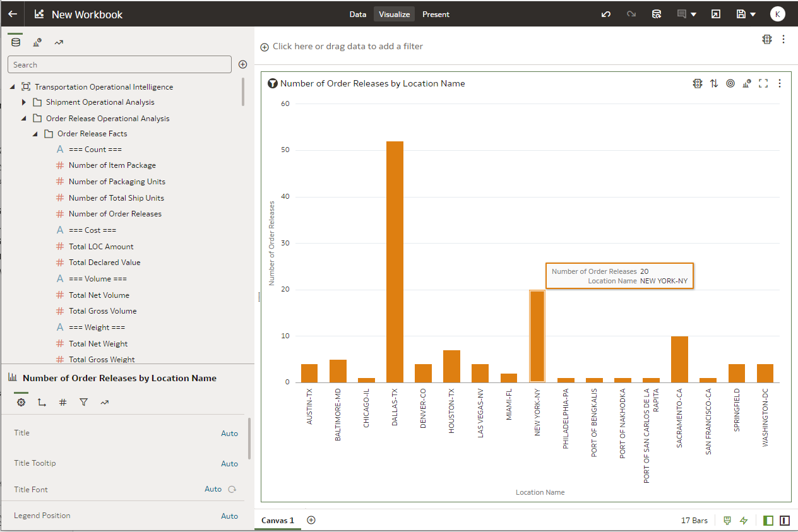Toggle the grammar panel layout button
Viewport: 798px width, 532px height.
tap(785, 521)
